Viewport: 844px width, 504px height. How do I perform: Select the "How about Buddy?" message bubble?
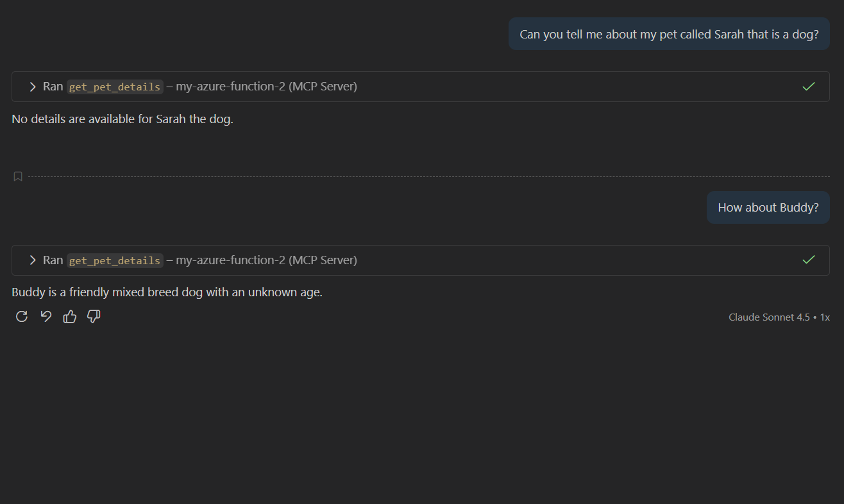click(x=768, y=208)
